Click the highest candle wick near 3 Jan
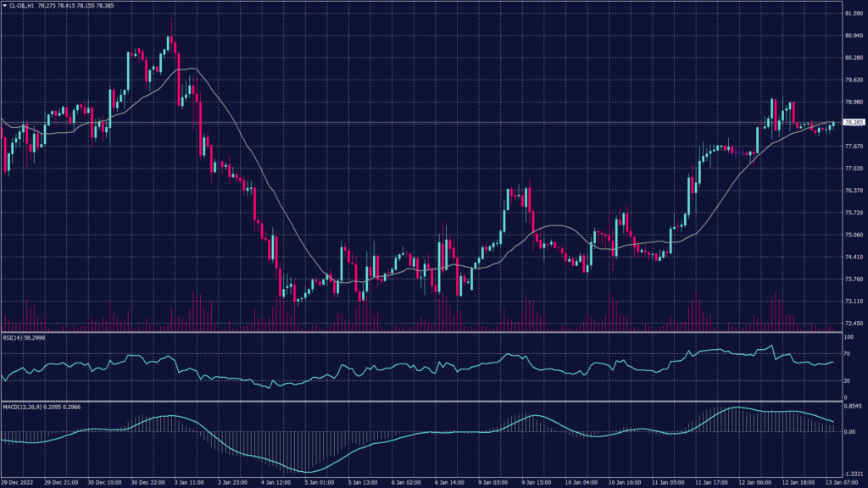The image size is (868, 488). 172,19
